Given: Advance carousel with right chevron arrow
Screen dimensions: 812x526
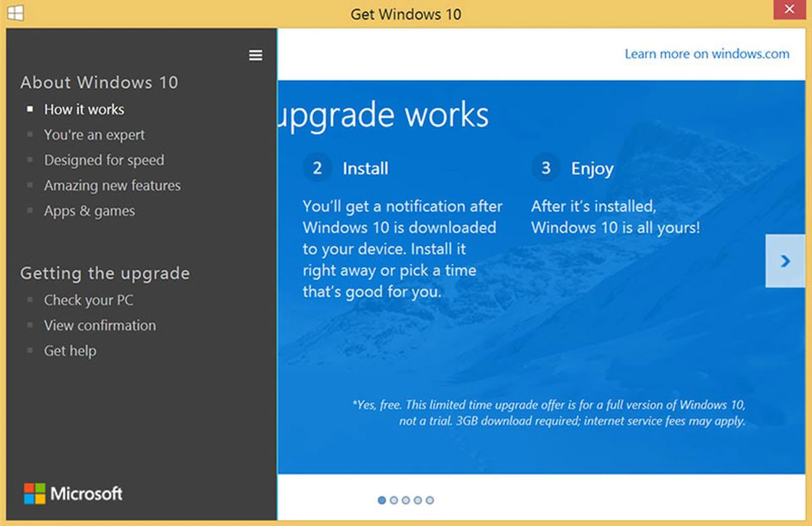Looking at the screenshot, I should coord(785,261).
